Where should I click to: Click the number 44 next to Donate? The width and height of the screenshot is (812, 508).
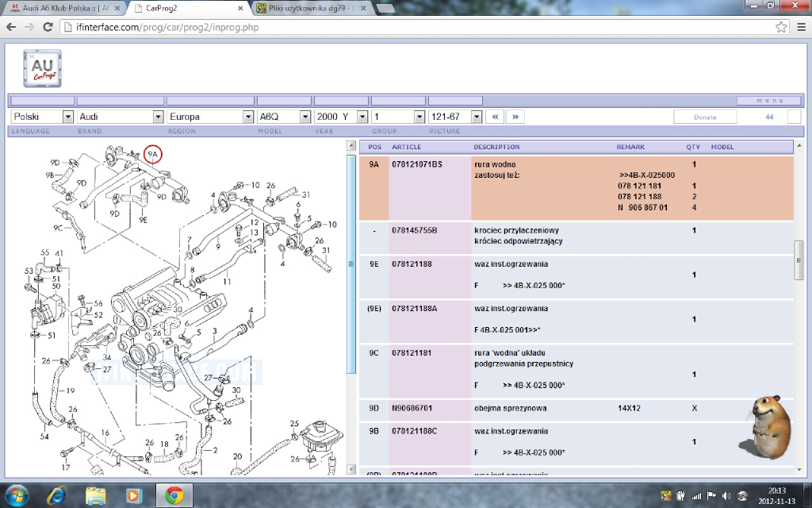(x=769, y=117)
